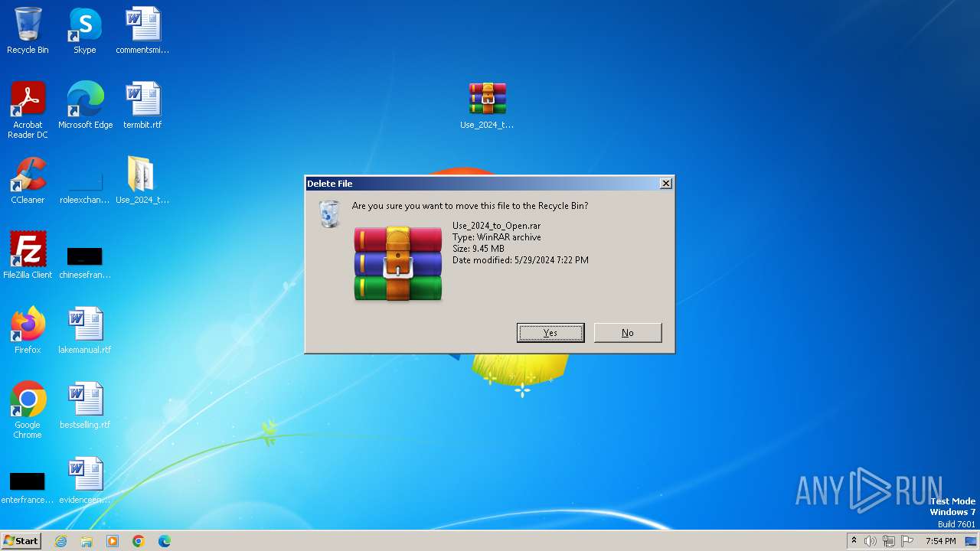The width and height of the screenshot is (980, 551).
Task: Click the Recycle Bin icon in the dialog
Action: (x=329, y=214)
